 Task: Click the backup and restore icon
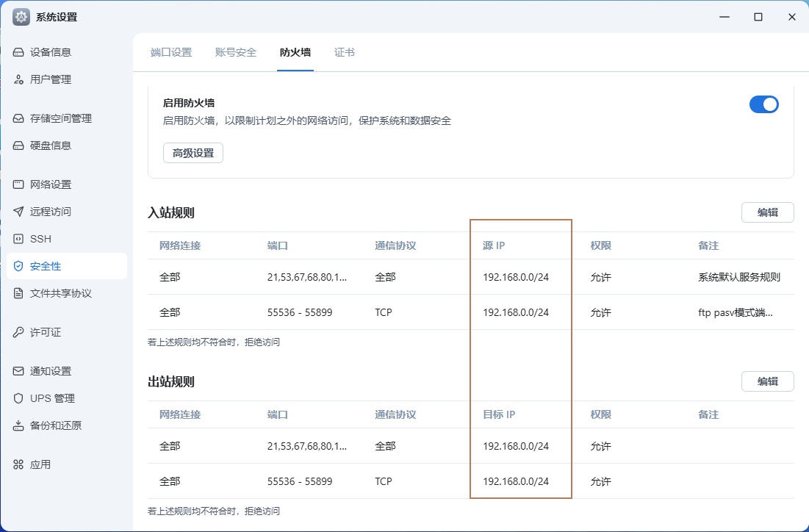pos(18,425)
